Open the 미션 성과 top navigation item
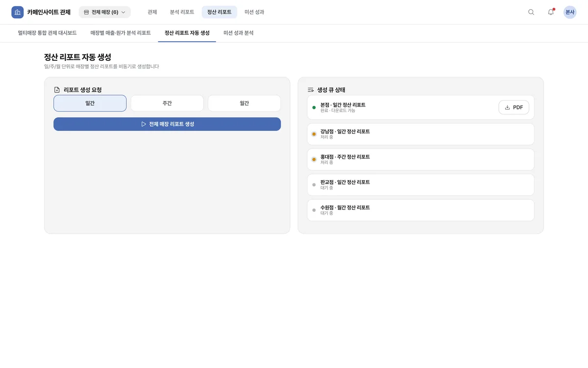 pos(254,12)
